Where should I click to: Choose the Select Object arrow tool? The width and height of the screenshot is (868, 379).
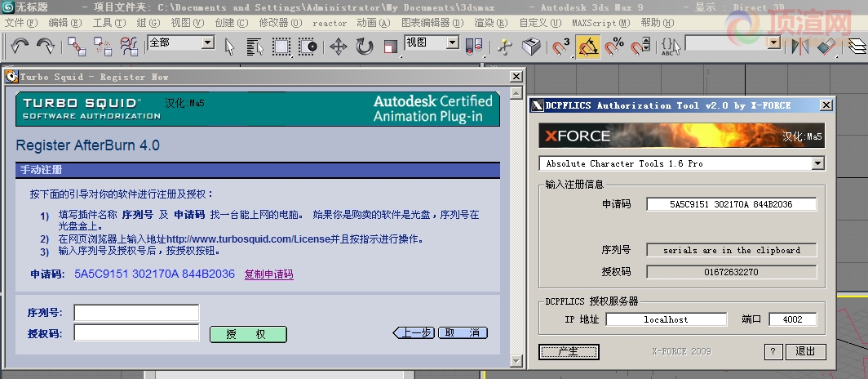click(x=229, y=46)
